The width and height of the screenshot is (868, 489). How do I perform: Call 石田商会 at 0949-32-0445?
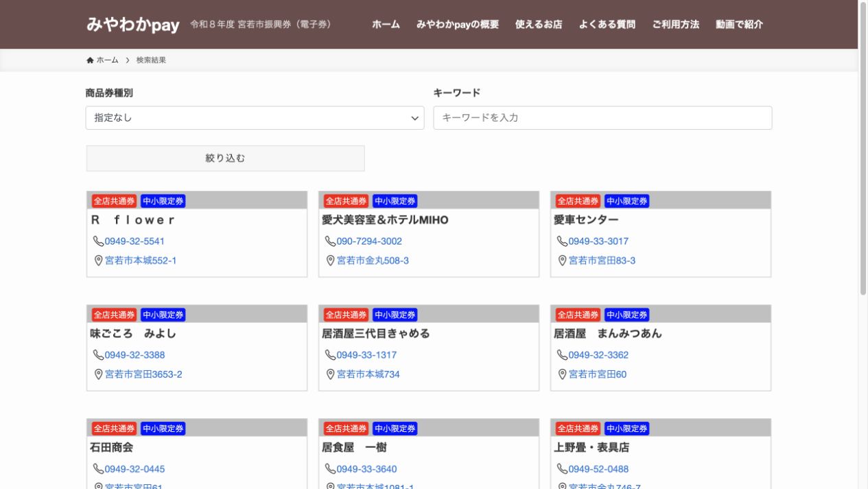[x=134, y=469]
